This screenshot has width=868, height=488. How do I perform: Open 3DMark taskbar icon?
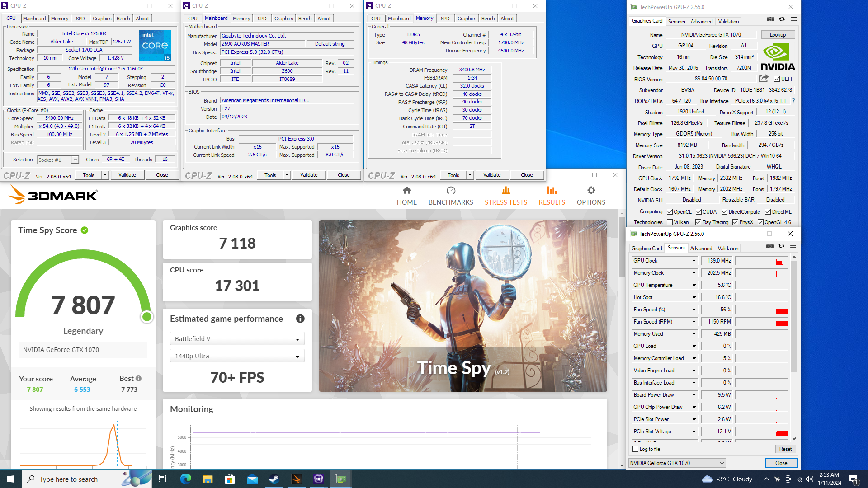(x=297, y=479)
